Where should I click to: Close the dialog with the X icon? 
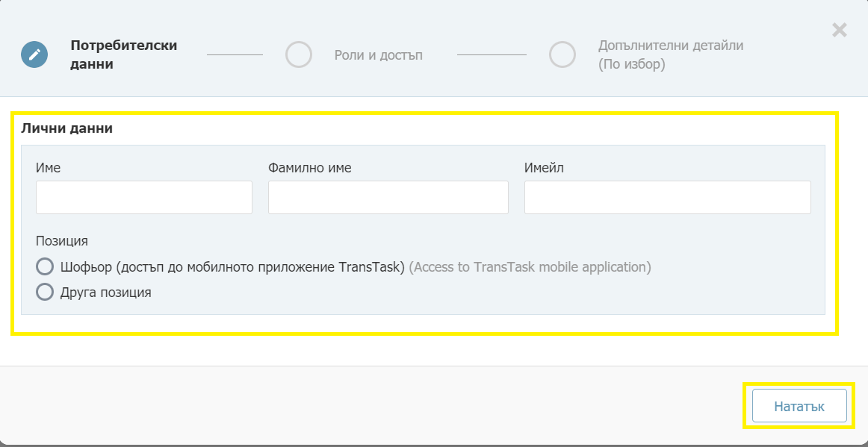tap(839, 30)
